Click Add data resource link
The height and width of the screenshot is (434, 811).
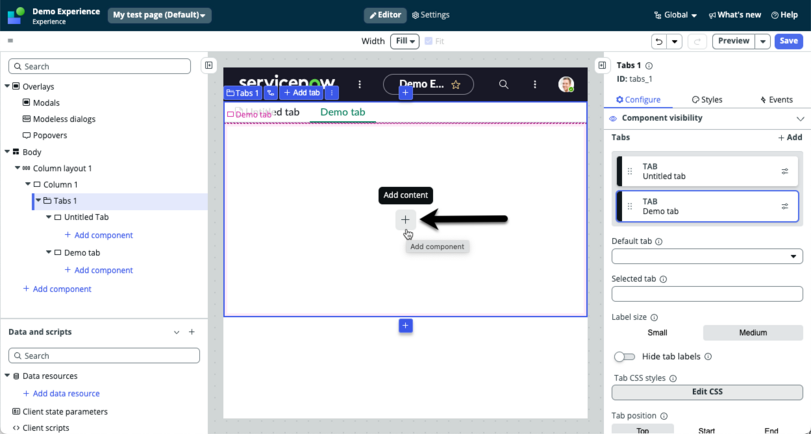(x=61, y=394)
